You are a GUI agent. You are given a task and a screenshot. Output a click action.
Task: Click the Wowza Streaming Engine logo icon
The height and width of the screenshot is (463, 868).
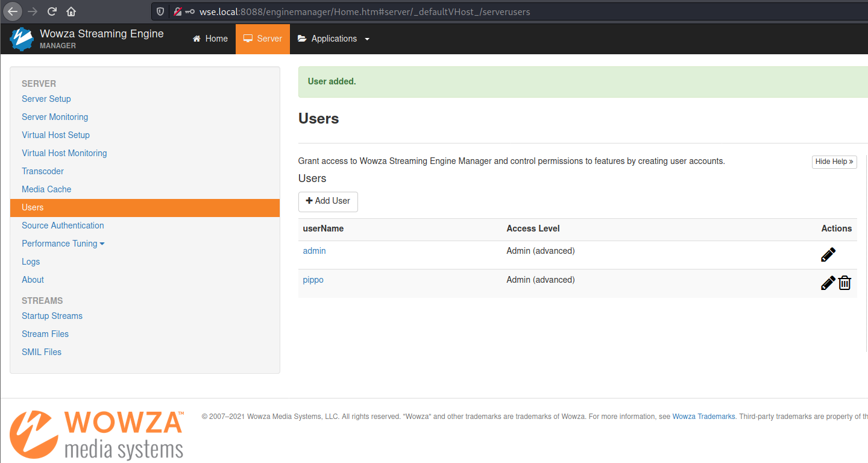(x=21, y=39)
